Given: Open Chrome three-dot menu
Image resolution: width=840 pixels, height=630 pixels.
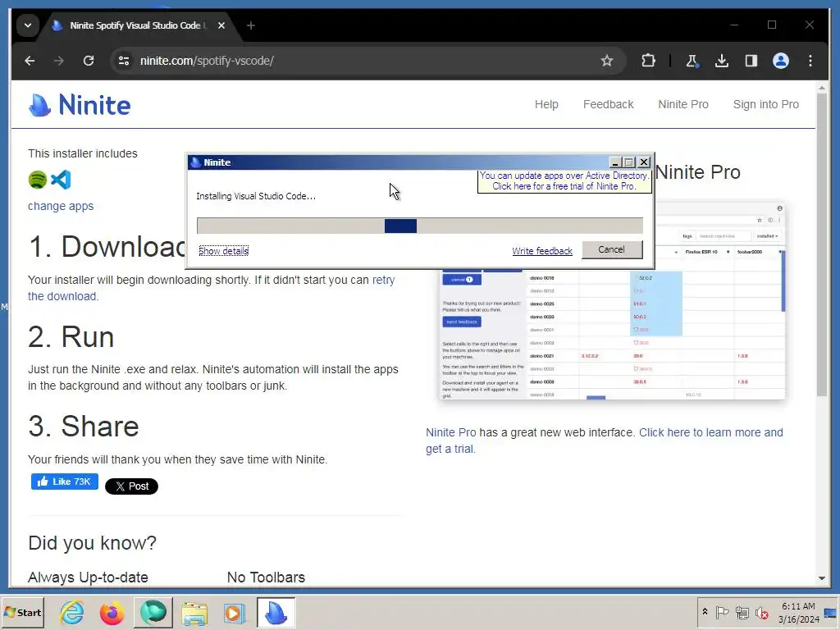Looking at the screenshot, I should pos(810,61).
